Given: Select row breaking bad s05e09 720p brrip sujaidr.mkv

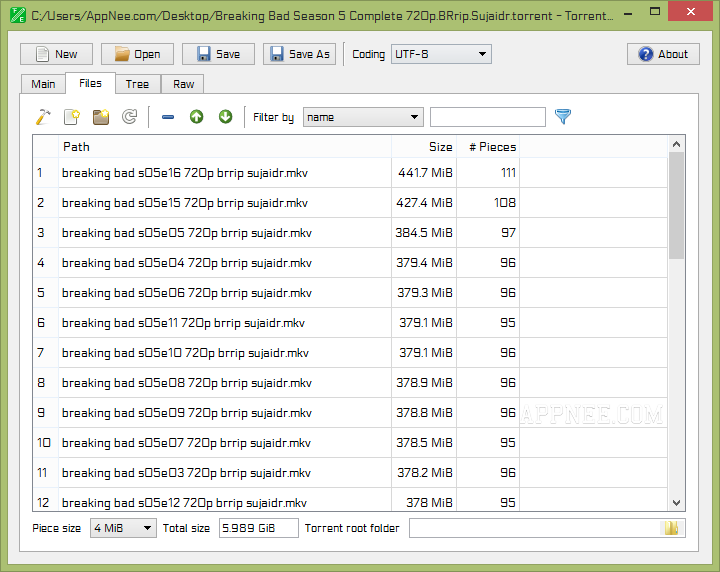Looking at the screenshot, I should (x=350, y=413).
